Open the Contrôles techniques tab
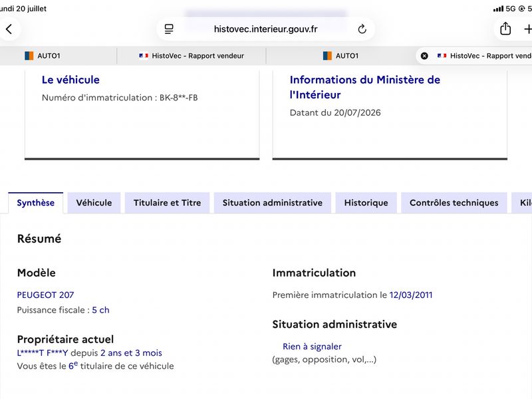532x399 pixels. tap(454, 203)
